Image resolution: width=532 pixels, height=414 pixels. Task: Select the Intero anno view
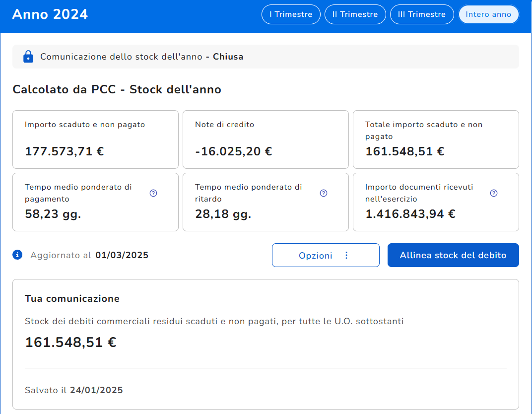488,14
